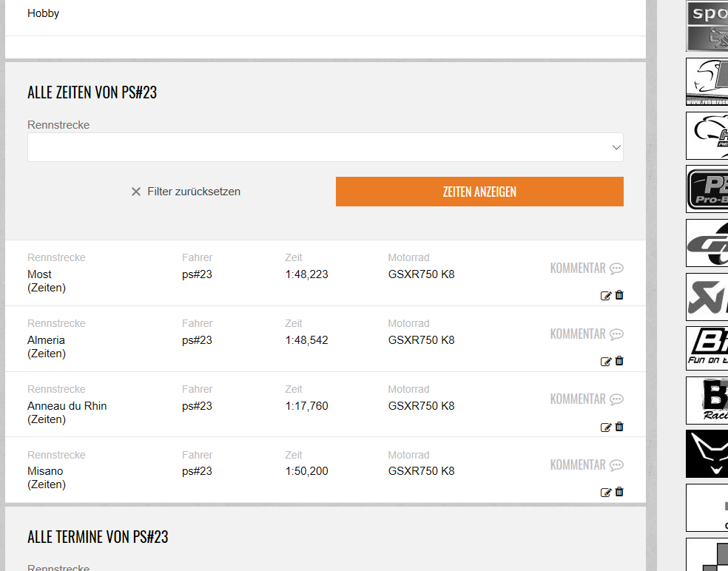
Task: Delete the Most lap time entry
Action: 619,295
